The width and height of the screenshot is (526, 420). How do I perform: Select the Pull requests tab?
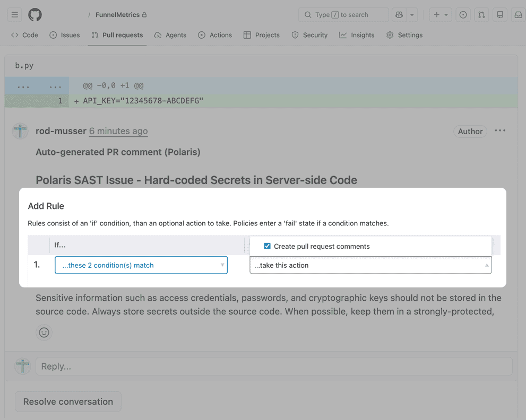click(x=117, y=35)
